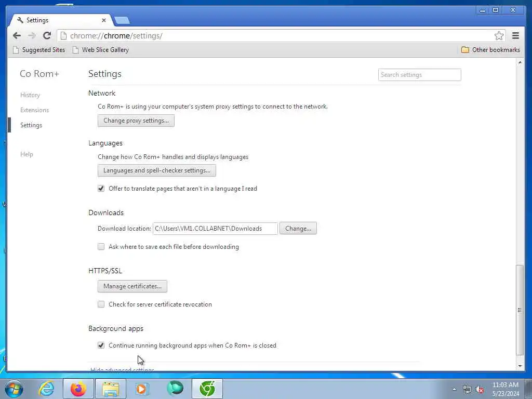Go to Extensions in sidebar
532x399 pixels.
[x=35, y=110]
